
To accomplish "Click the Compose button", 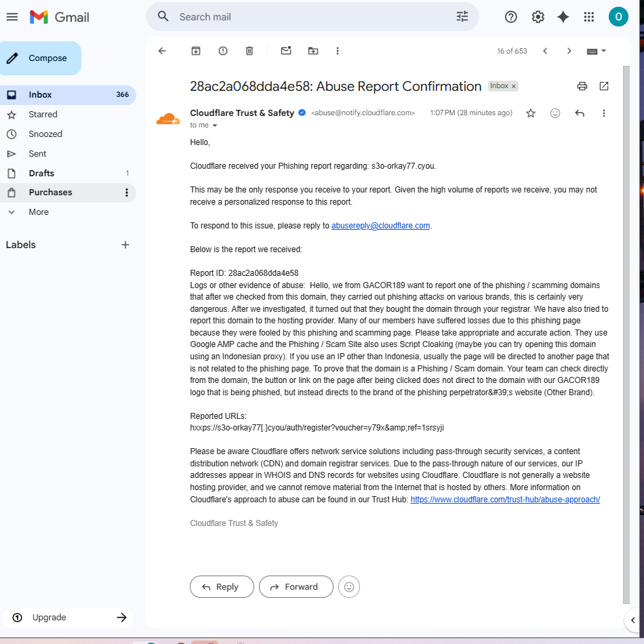I will click(40, 58).
